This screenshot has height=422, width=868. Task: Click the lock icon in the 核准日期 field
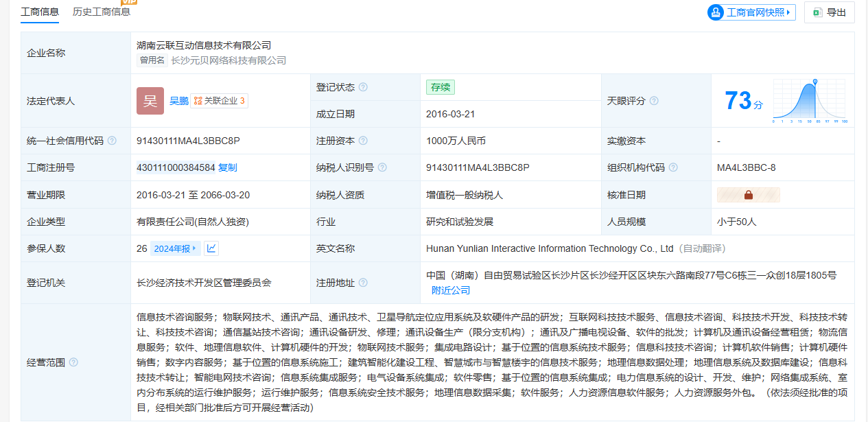[x=748, y=195]
